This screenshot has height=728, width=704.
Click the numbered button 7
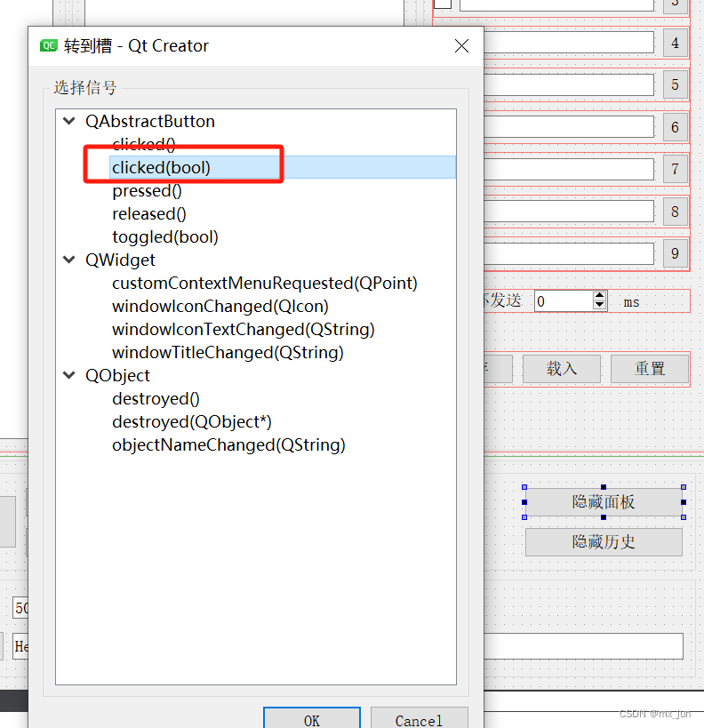point(676,169)
